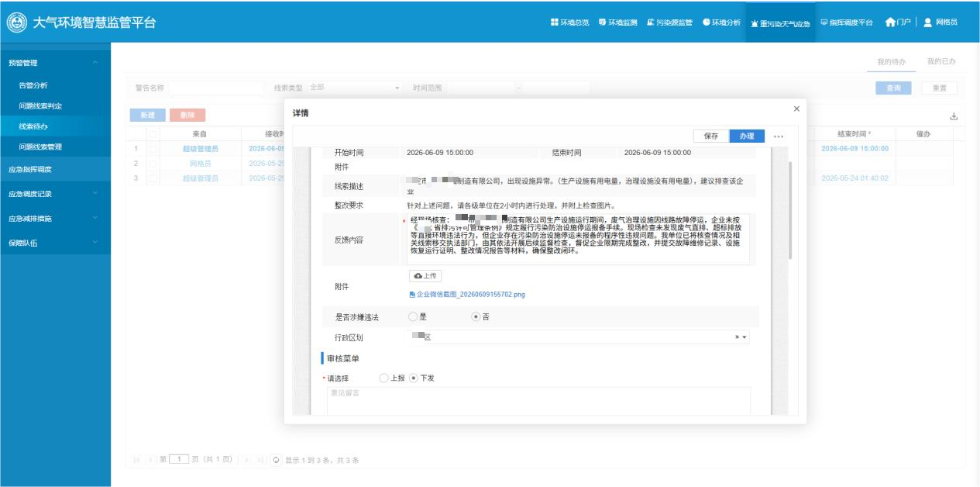Screen dimensions: 980x487
Task: Select 线索待办 in the sidebar
Action: point(56,126)
